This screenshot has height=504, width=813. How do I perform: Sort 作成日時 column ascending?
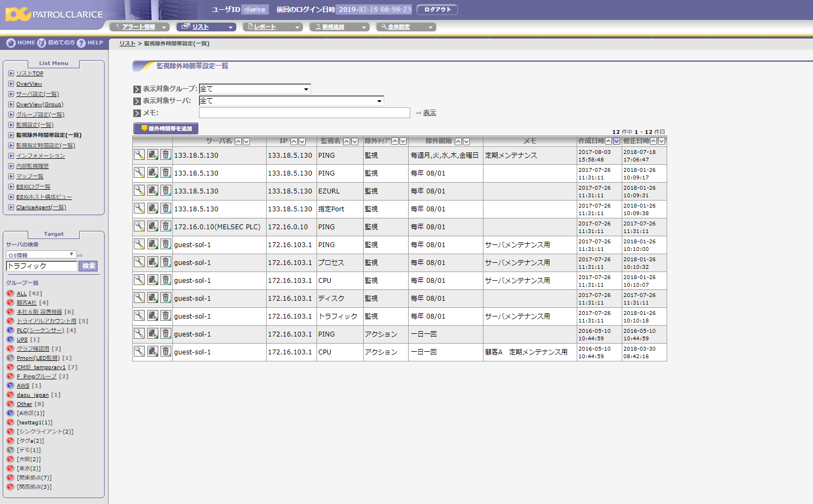pos(608,141)
